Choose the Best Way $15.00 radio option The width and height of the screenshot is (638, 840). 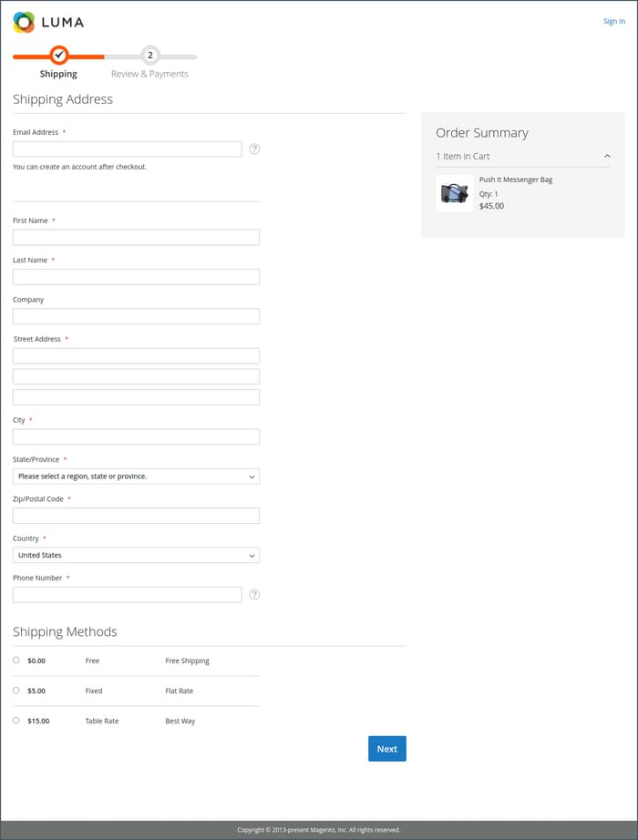(16, 720)
